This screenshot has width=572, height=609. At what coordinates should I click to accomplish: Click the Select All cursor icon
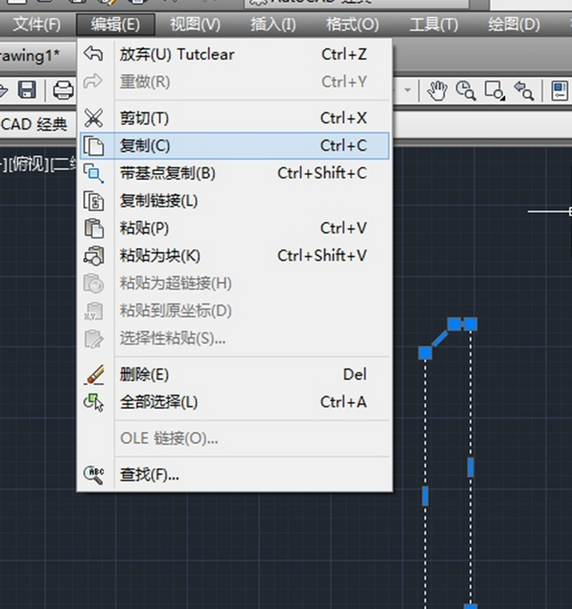coord(94,402)
